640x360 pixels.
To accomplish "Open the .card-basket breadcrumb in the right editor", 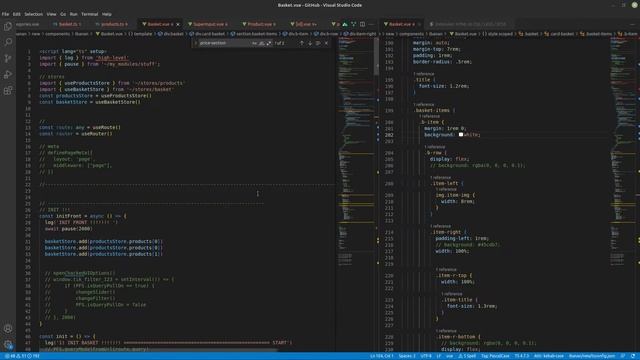I will click(560, 34).
